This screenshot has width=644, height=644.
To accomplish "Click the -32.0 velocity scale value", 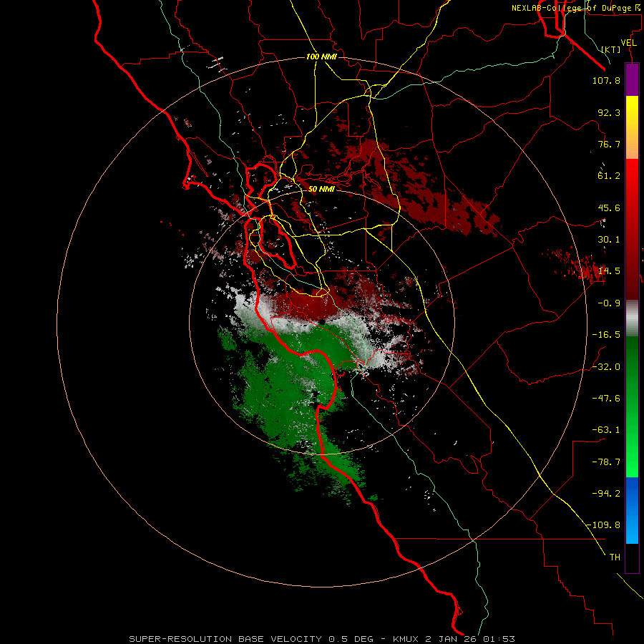I will tap(606, 367).
